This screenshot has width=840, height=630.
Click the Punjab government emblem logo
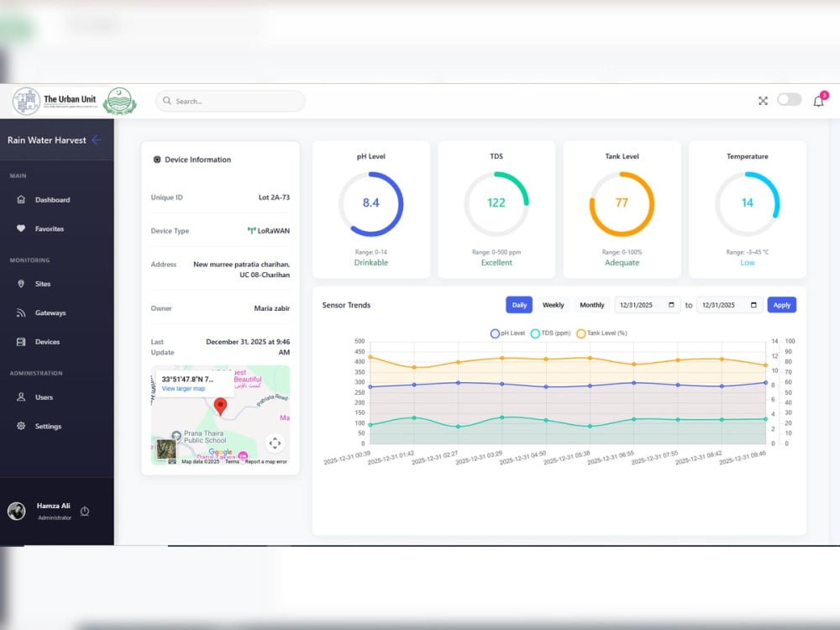119,101
